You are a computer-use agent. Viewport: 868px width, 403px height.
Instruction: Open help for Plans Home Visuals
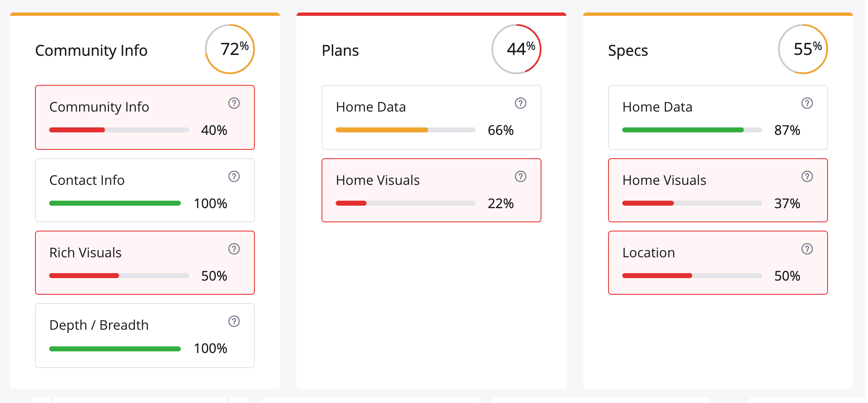click(x=521, y=177)
